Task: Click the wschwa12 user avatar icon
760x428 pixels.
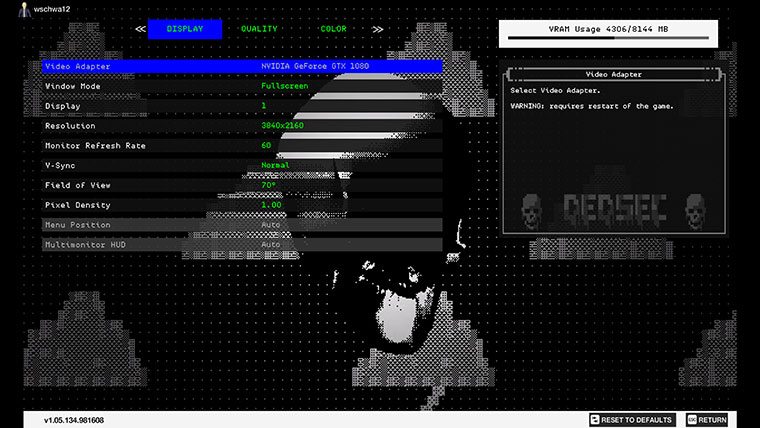Action: (x=11, y=8)
